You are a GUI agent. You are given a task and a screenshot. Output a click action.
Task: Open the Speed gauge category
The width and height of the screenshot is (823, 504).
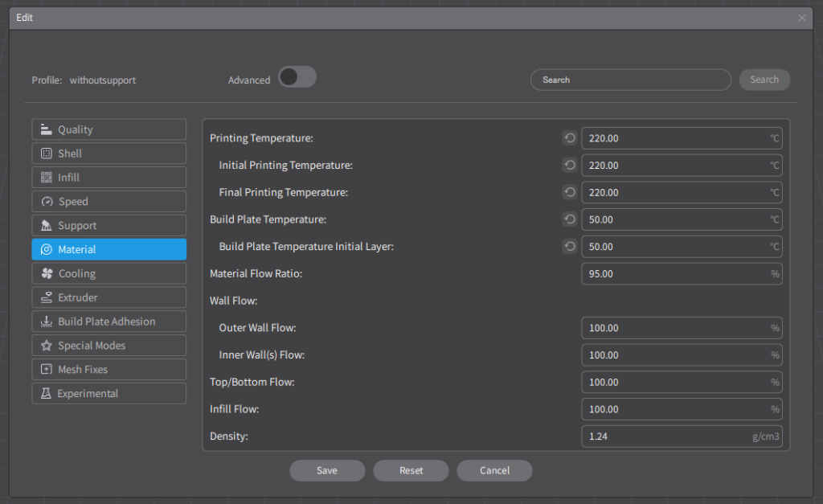(109, 202)
